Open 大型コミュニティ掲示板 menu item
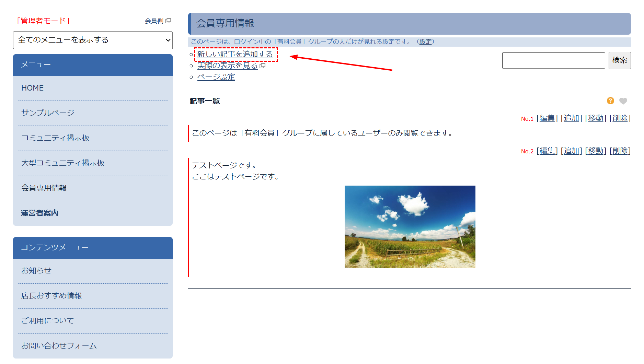The image size is (644, 364). [63, 163]
